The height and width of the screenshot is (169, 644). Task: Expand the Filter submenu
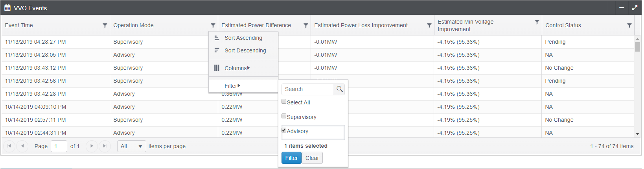click(x=232, y=86)
